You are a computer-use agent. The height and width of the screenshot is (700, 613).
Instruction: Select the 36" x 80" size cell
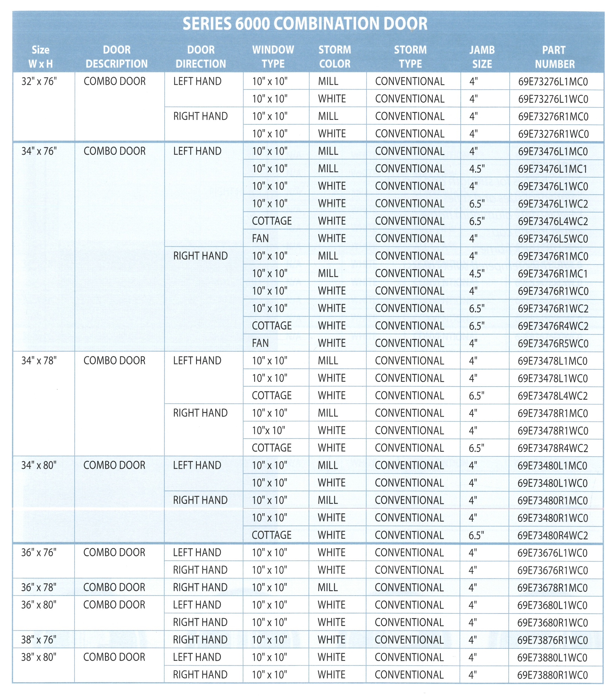[x=39, y=605]
